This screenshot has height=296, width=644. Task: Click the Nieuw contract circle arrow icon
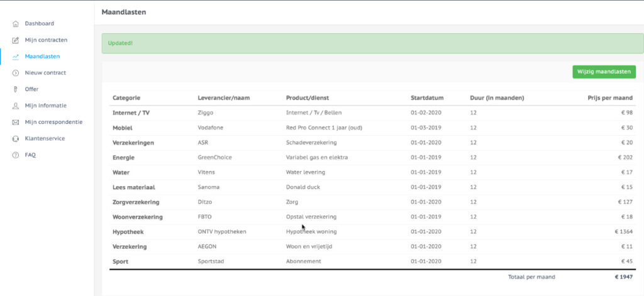(x=16, y=73)
